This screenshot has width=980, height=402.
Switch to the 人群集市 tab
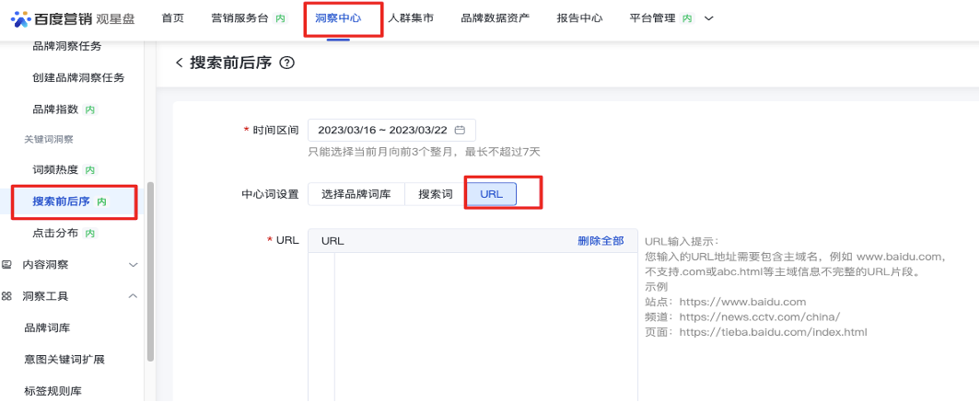(410, 18)
